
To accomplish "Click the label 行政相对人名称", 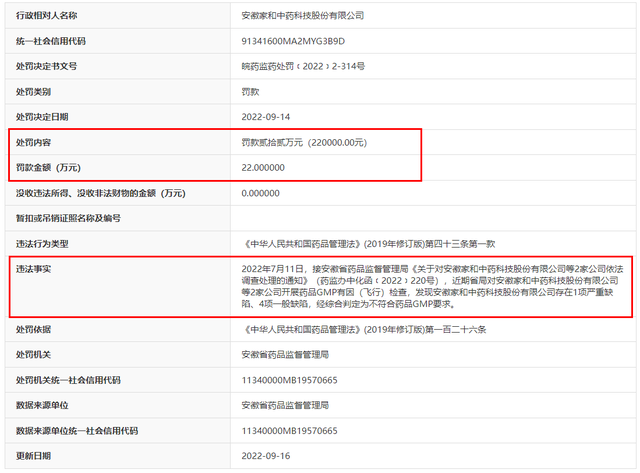I will click(x=47, y=16).
